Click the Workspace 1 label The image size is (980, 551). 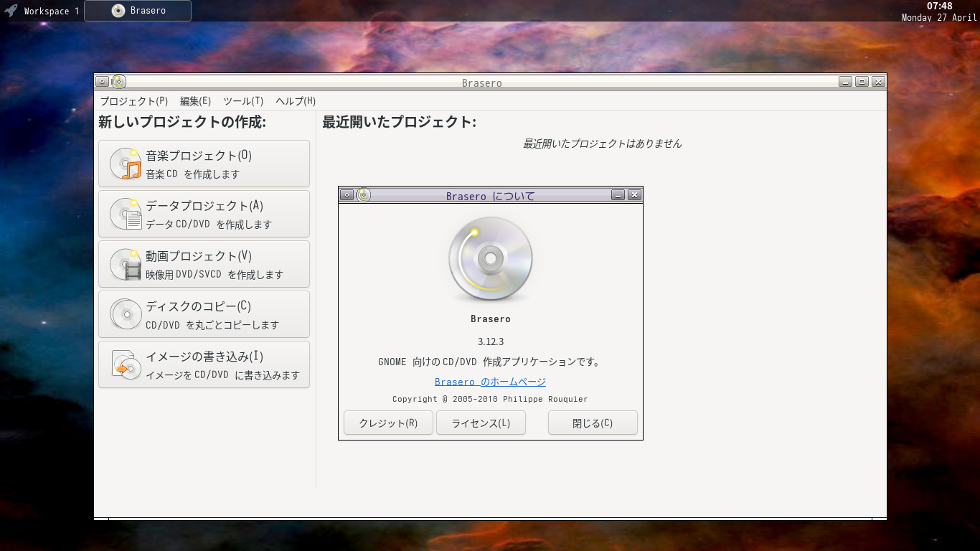[52, 11]
